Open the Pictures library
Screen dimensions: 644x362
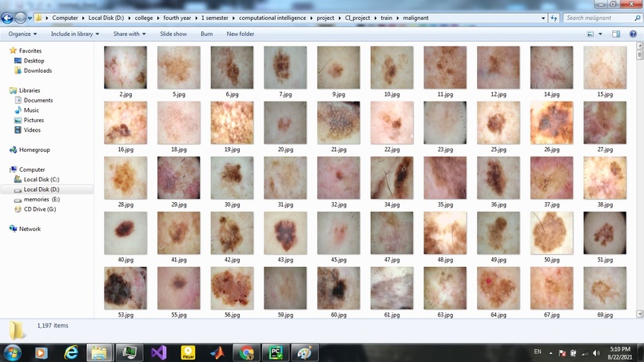click(x=34, y=120)
